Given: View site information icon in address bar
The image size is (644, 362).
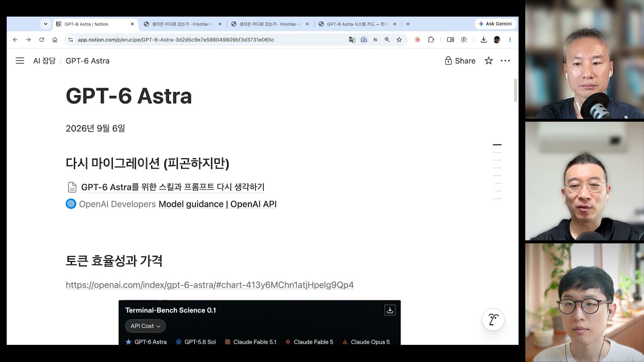Looking at the screenshot, I should [x=70, y=40].
